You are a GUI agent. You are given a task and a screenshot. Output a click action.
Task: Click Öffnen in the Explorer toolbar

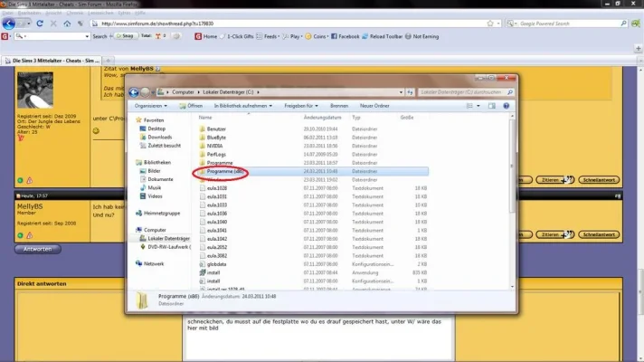click(191, 106)
